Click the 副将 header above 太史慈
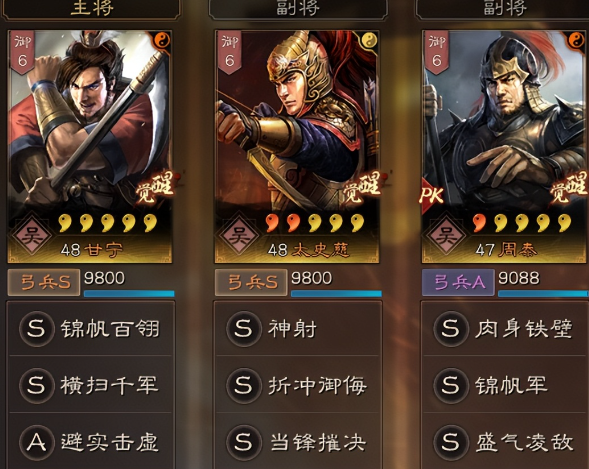This screenshot has width=589, height=469. point(298,8)
